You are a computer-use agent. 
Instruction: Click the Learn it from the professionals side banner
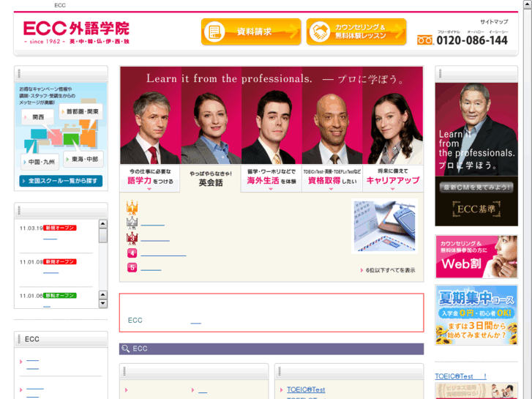(476, 129)
